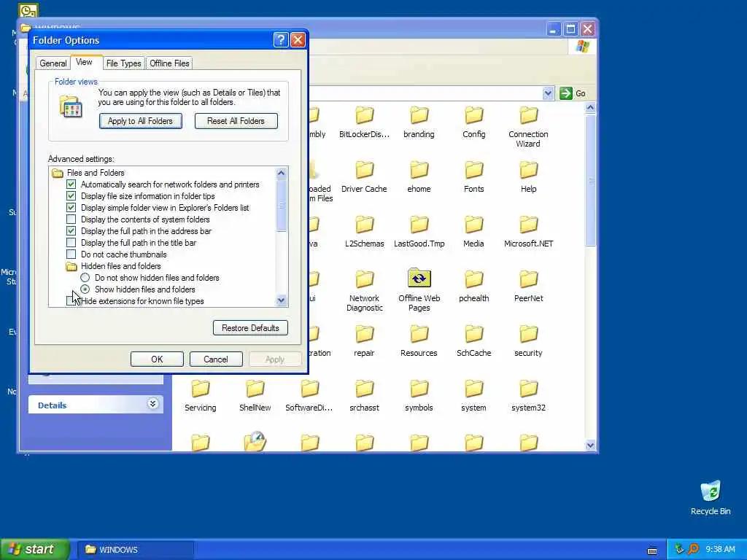Click WINDOWS explorer scroll up arrow

(x=590, y=108)
